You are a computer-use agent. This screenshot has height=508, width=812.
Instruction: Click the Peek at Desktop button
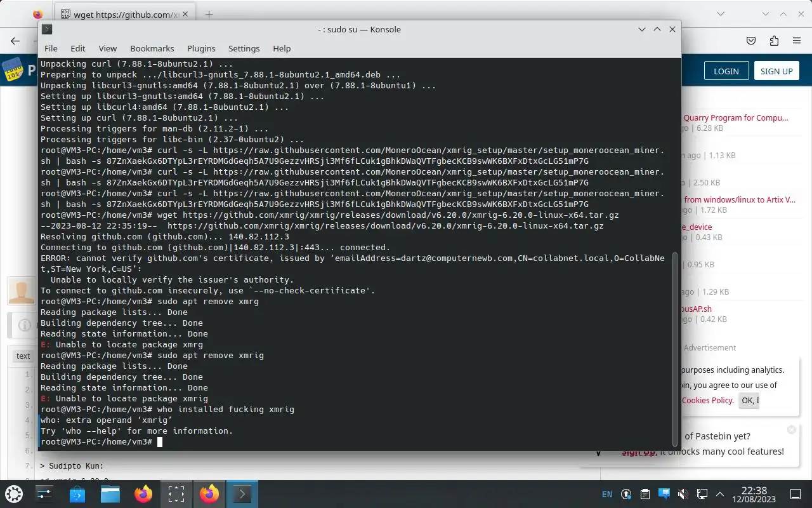pyautogui.click(x=796, y=494)
